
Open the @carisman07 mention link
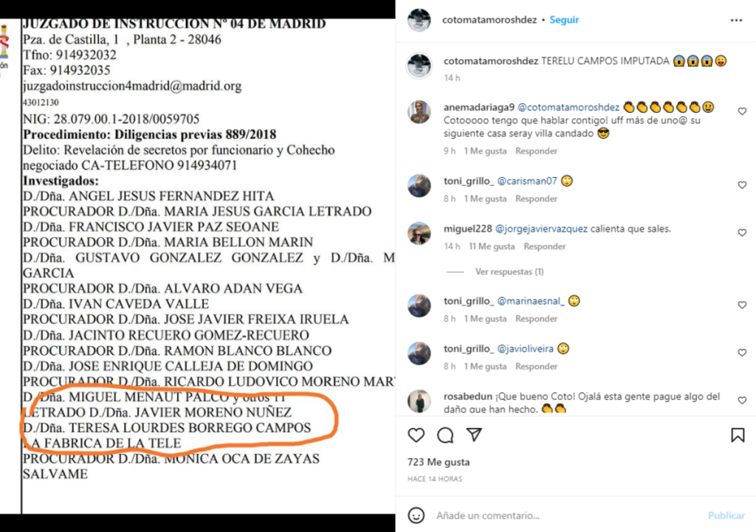tap(527, 182)
